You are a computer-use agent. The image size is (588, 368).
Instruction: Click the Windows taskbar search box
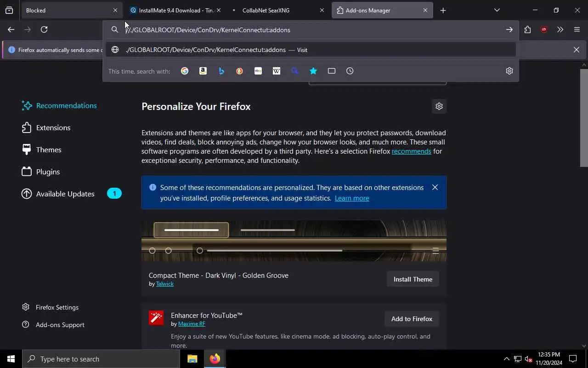[101, 359]
